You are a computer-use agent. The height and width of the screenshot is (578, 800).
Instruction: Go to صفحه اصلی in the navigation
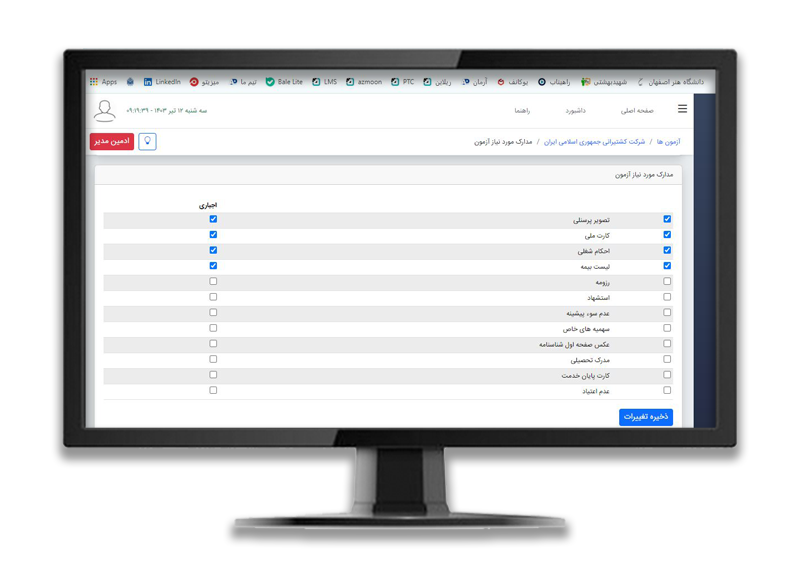636,110
